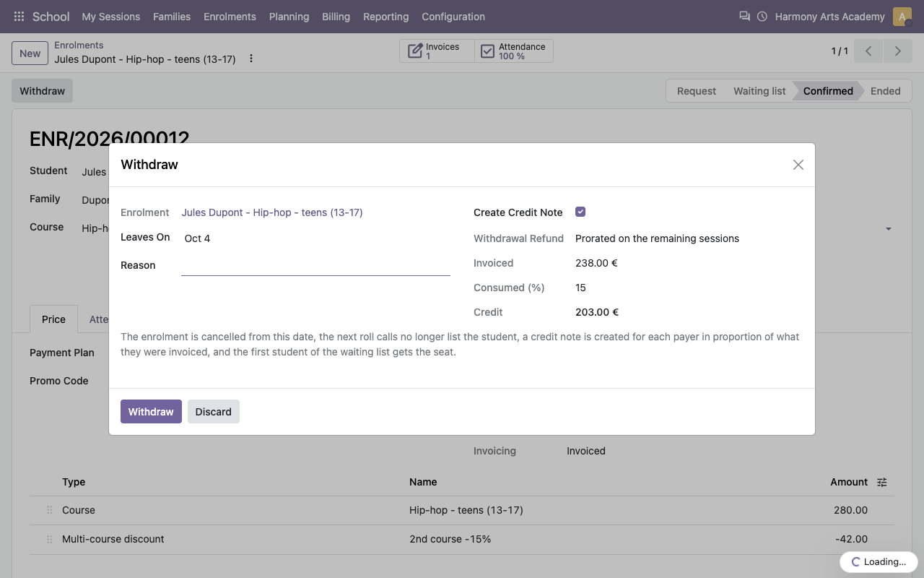Go to the previous record arrow
Image resolution: width=924 pixels, height=578 pixels.
coord(868,51)
